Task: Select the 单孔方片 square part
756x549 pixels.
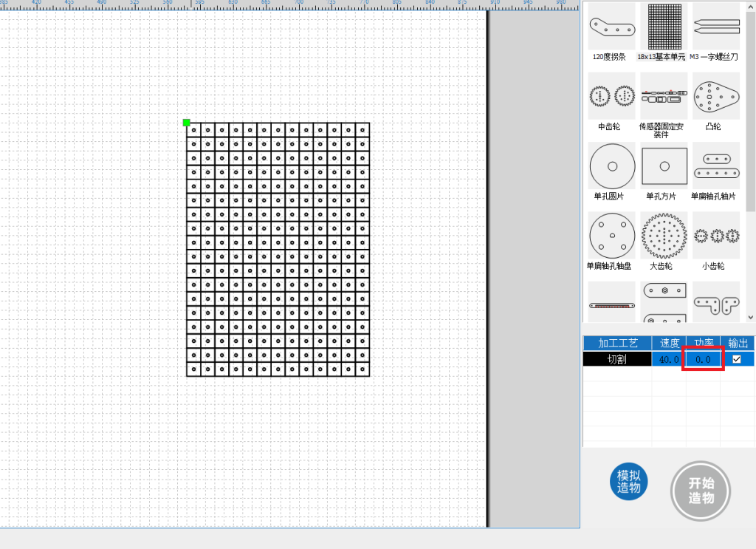Action: [664, 166]
